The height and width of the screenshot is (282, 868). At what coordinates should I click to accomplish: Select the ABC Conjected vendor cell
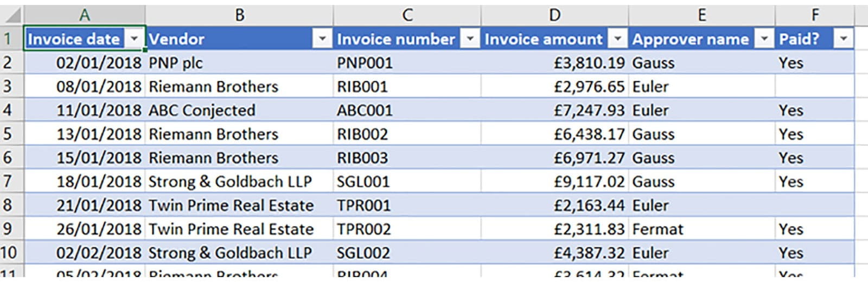[239, 111]
